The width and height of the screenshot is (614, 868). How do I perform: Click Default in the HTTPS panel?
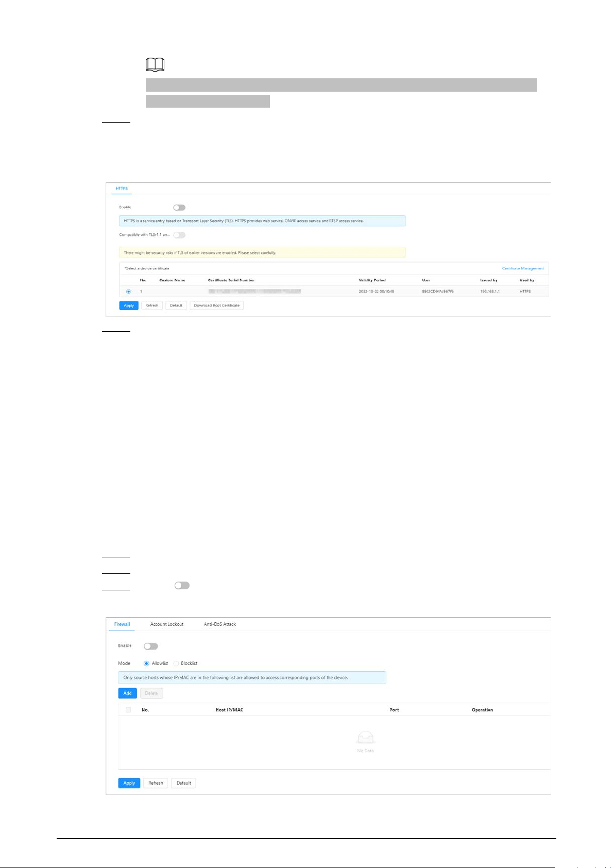pyautogui.click(x=176, y=305)
